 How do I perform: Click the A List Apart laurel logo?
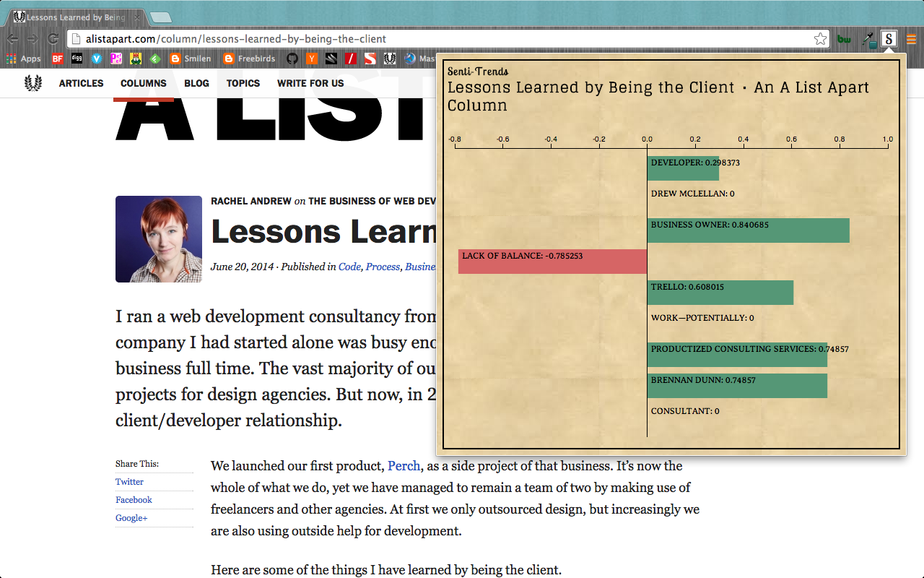(33, 83)
